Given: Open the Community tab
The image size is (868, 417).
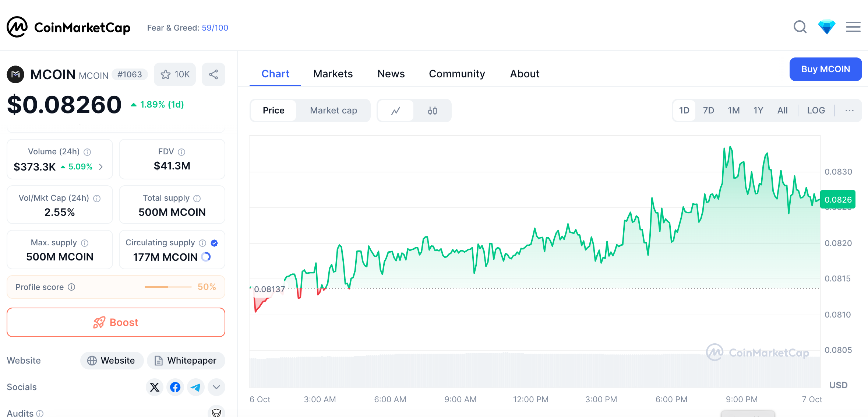Looking at the screenshot, I should [457, 74].
